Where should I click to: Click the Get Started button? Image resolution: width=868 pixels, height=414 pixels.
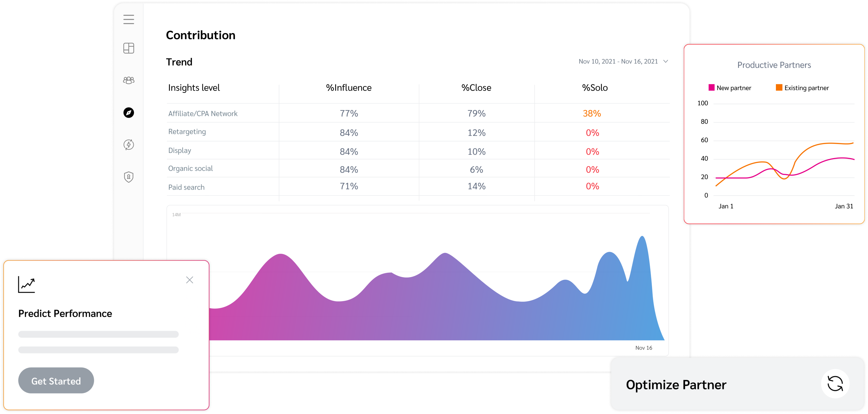coord(55,381)
